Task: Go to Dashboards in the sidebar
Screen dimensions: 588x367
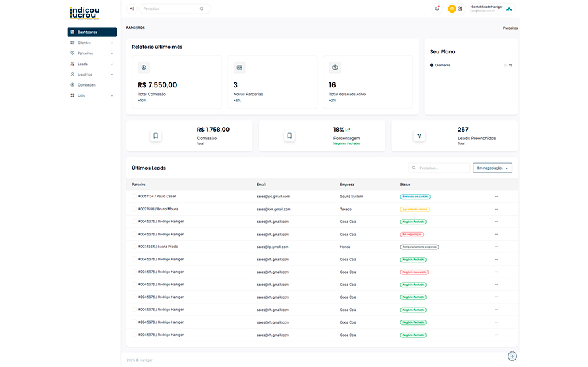Action: click(x=92, y=32)
